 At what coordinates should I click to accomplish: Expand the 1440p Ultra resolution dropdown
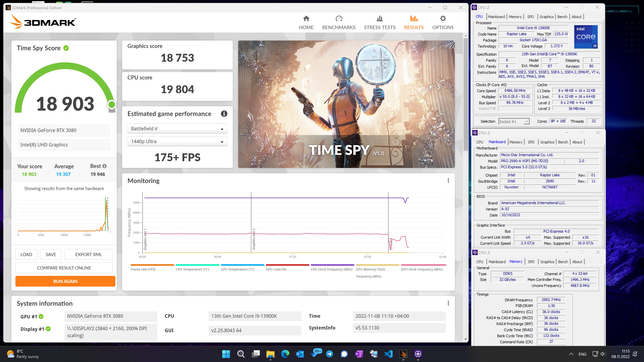[x=177, y=141]
